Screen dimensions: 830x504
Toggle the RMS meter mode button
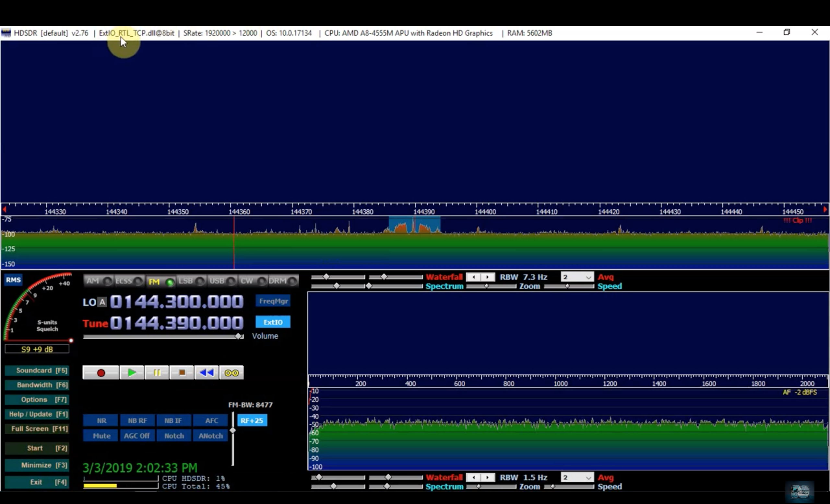tap(14, 280)
